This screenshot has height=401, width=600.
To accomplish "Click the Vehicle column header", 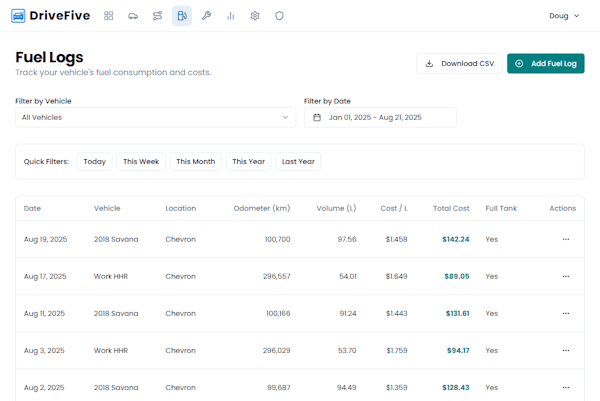I will point(107,208).
